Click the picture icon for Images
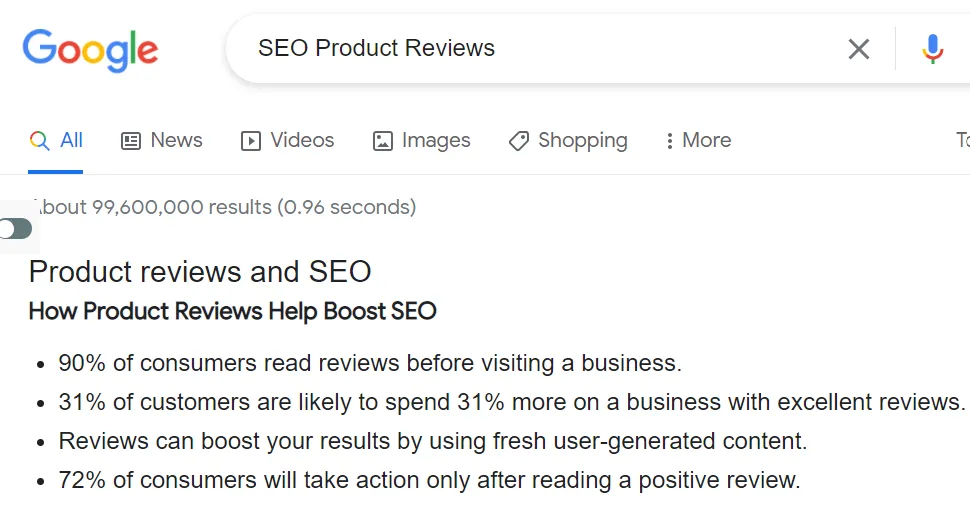Screen dimensions: 970x507 tap(382, 141)
